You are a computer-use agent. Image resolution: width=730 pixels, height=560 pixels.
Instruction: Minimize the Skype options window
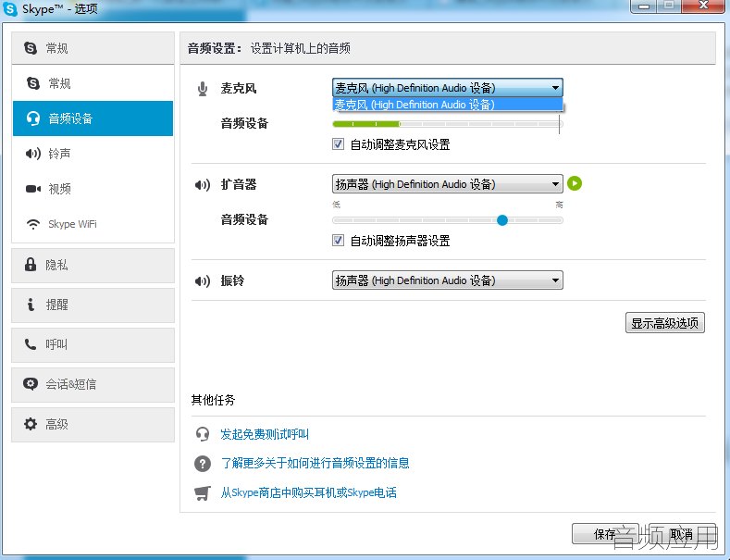pyautogui.click(x=644, y=6)
